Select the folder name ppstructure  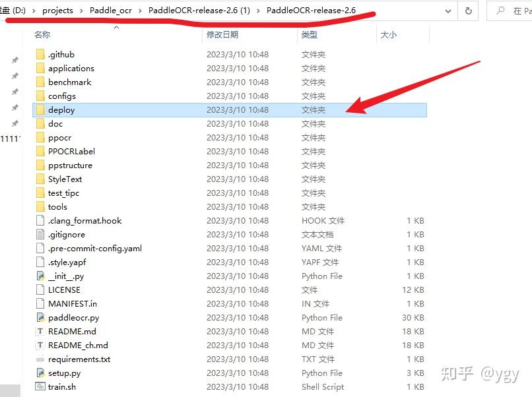(70, 165)
